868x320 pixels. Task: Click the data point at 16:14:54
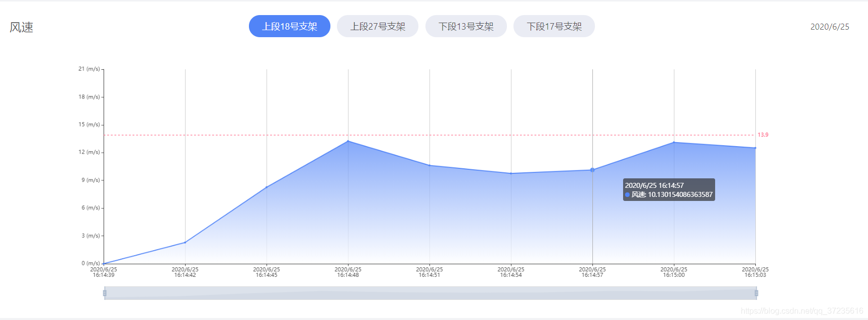pos(511,173)
